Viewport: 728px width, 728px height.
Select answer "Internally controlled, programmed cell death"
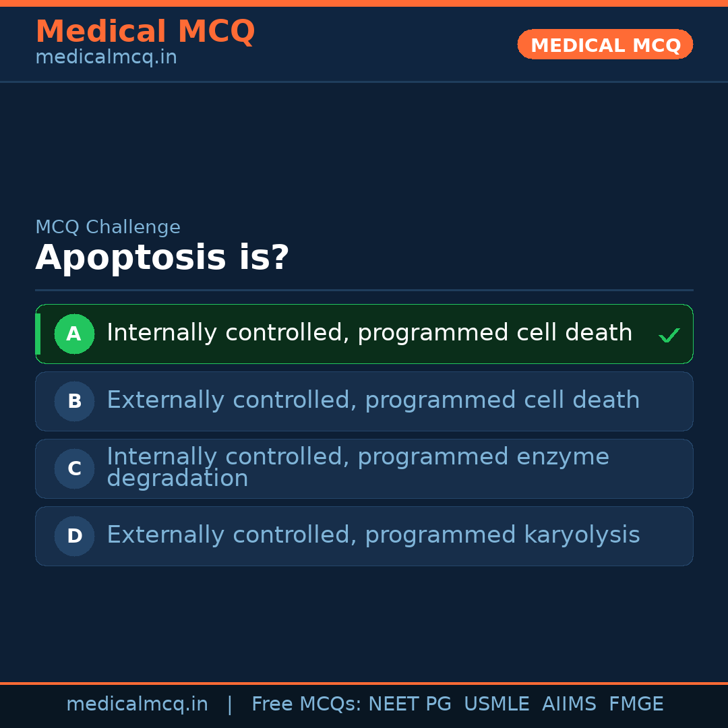369,333
